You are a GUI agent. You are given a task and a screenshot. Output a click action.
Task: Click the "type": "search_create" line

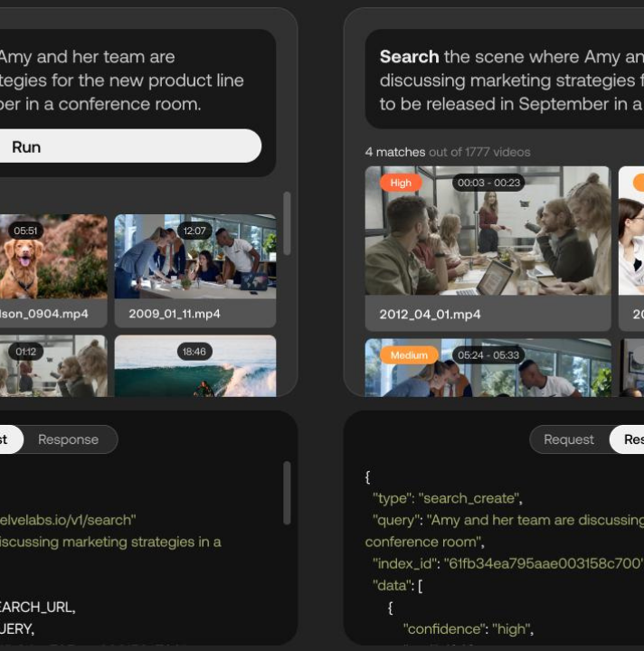click(x=448, y=498)
